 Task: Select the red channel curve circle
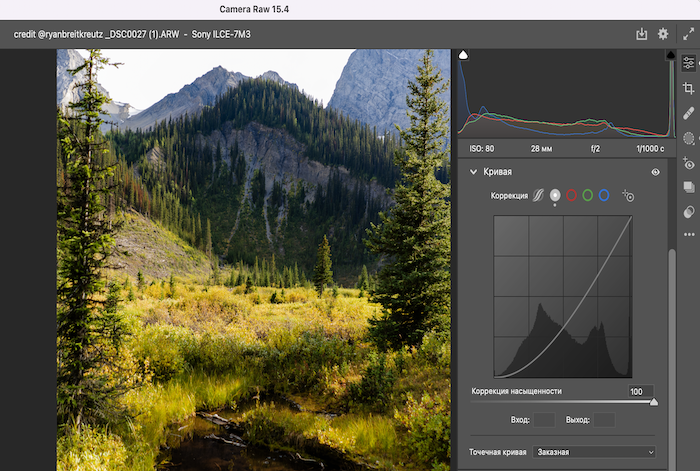[x=571, y=195]
